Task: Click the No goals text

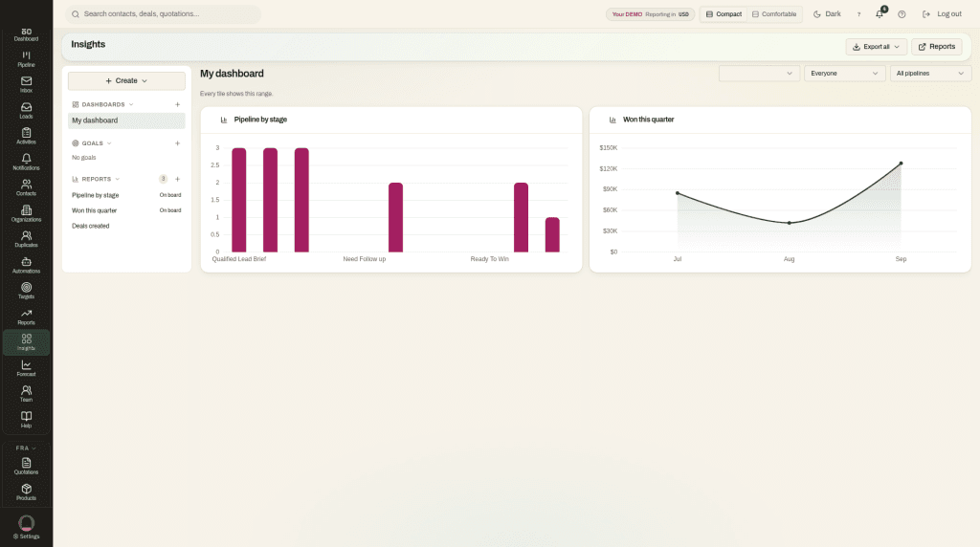Action: [84, 158]
